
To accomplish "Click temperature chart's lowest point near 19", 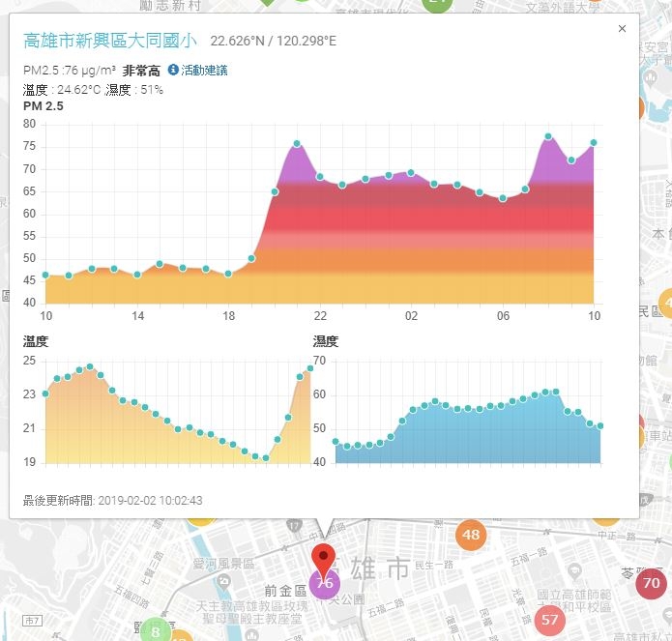I will (266, 458).
